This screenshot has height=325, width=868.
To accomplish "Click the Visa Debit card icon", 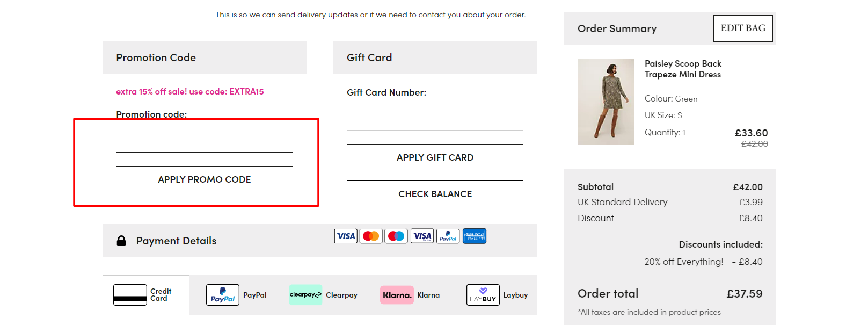I will [422, 236].
